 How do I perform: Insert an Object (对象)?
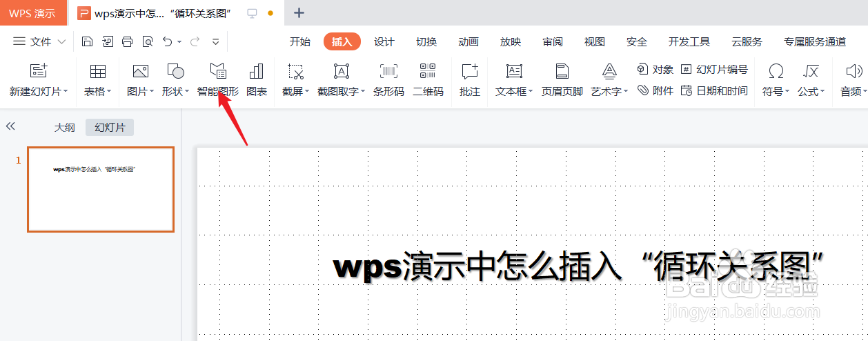tap(655, 69)
